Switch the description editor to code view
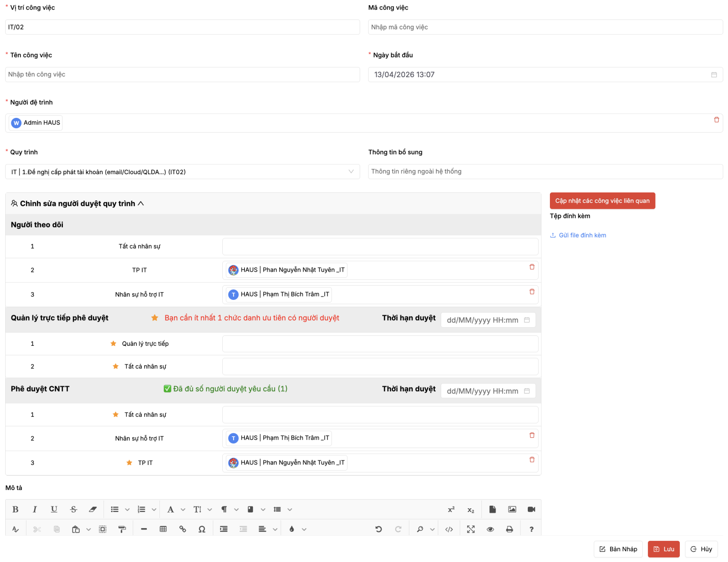The width and height of the screenshot is (728, 562). [x=449, y=529]
